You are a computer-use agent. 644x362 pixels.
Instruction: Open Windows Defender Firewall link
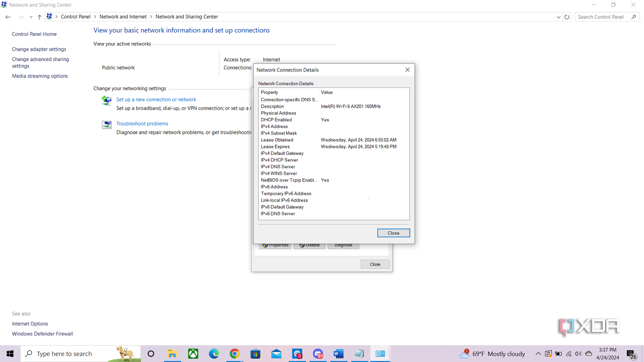pos(42,334)
